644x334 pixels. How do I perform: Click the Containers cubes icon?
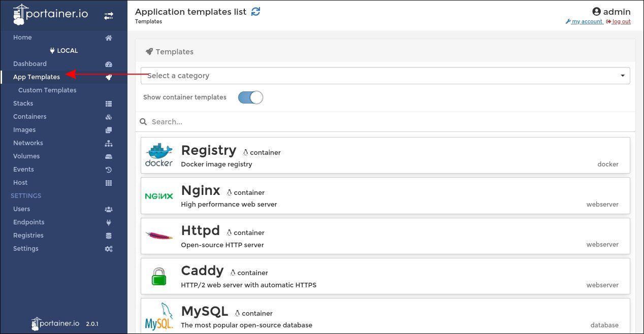coord(109,117)
